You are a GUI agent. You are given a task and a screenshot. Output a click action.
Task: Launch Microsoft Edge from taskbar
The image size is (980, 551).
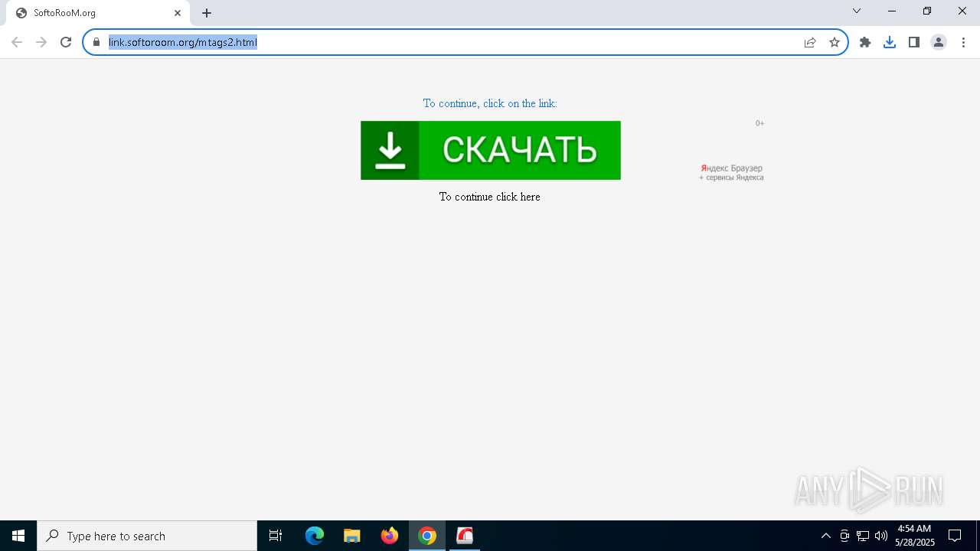(315, 536)
